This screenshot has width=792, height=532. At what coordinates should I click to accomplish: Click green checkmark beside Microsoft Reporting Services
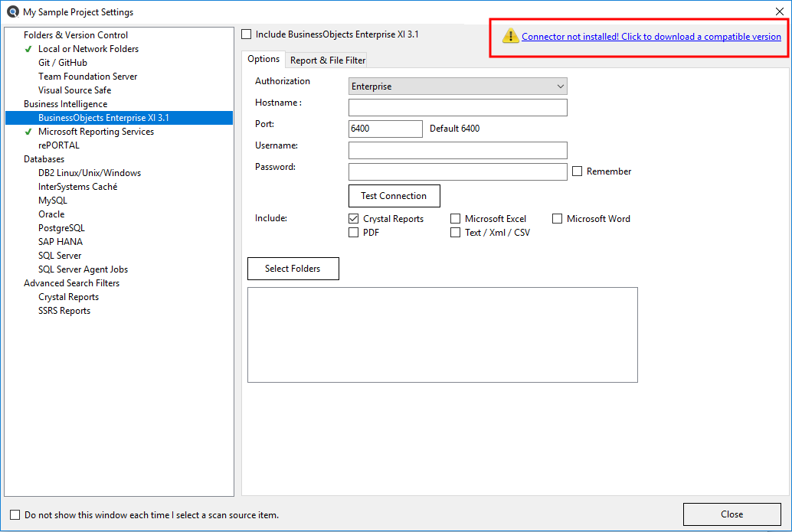28,132
